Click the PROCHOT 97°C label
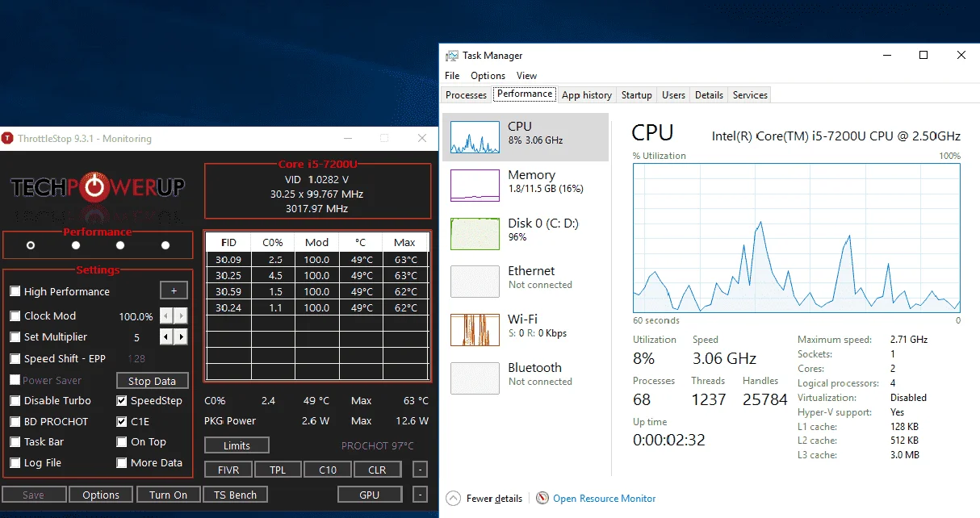This screenshot has width=980, height=518. pyautogui.click(x=378, y=445)
